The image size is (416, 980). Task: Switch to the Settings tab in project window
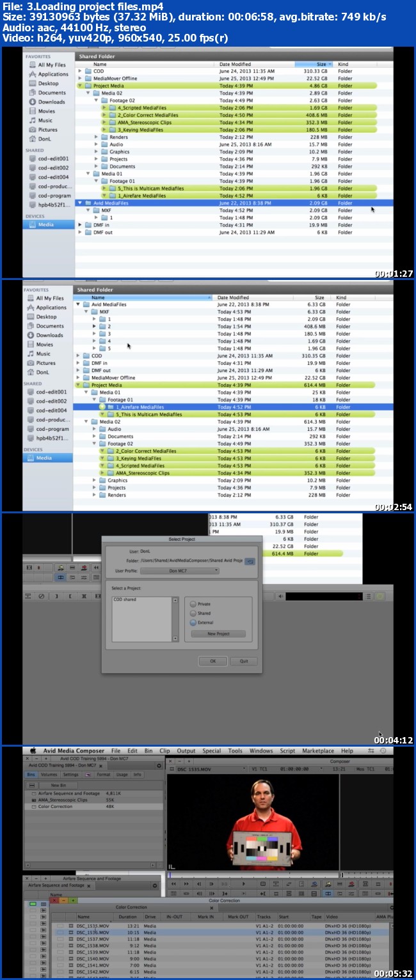(x=70, y=775)
